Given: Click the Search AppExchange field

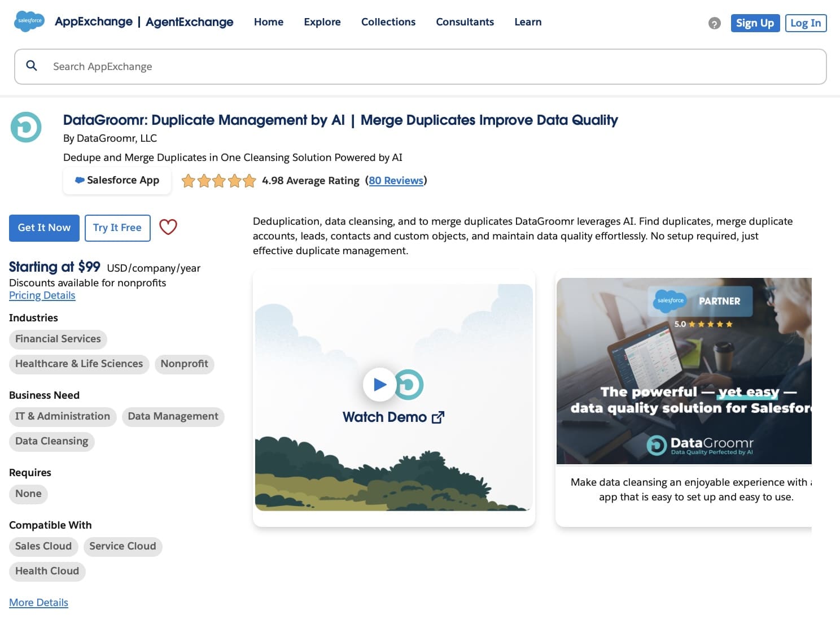Looking at the screenshot, I should click(226, 66).
